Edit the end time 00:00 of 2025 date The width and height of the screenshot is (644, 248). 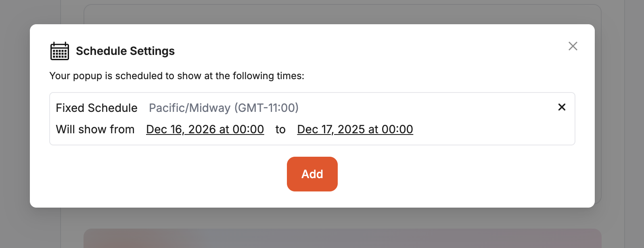397,129
